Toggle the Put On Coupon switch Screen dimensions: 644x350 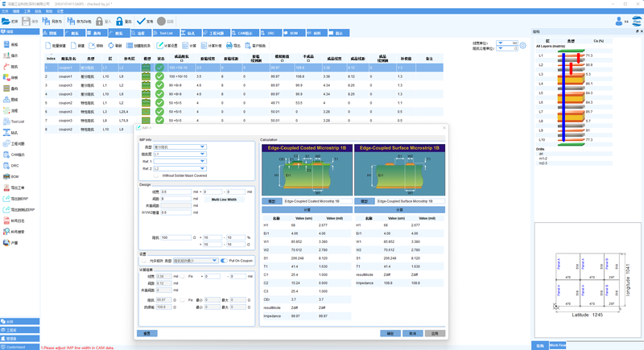point(224,261)
